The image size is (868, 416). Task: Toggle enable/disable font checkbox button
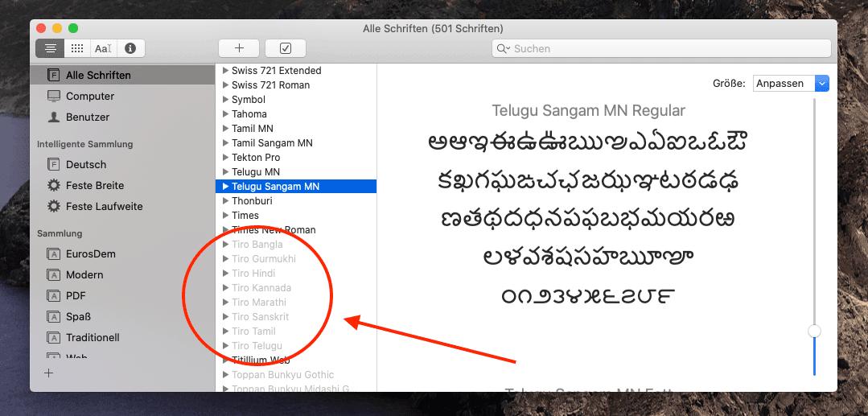pyautogui.click(x=286, y=48)
